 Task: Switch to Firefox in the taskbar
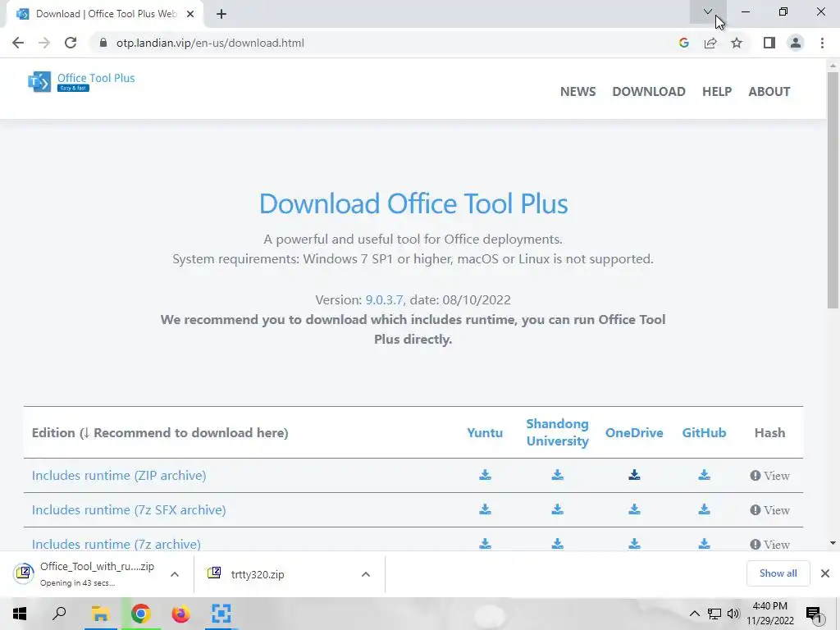tap(180, 614)
